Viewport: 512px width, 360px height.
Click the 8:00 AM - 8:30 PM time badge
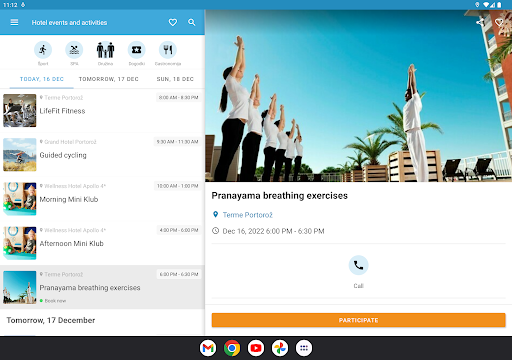178,98
